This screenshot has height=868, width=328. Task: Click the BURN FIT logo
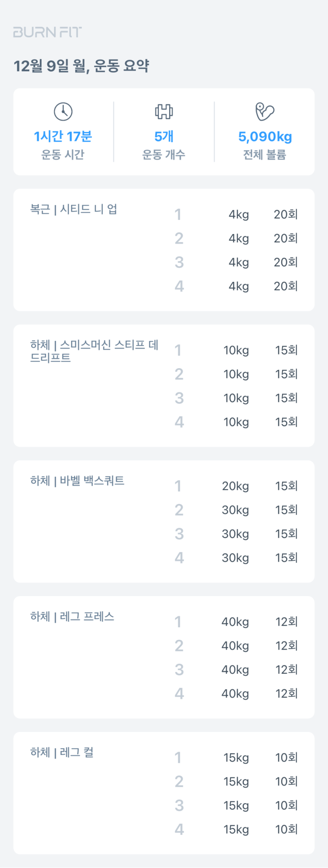click(x=48, y=32)
